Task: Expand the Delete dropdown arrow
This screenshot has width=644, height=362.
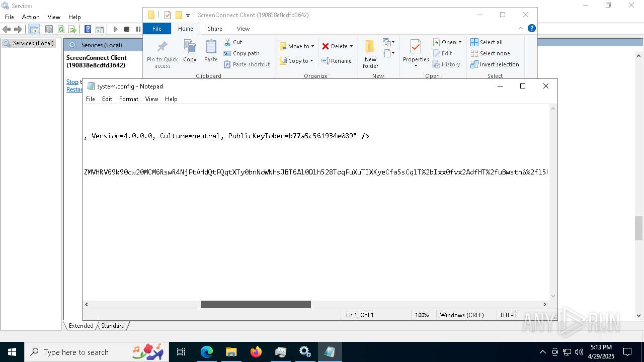Action: pos(351,46)
